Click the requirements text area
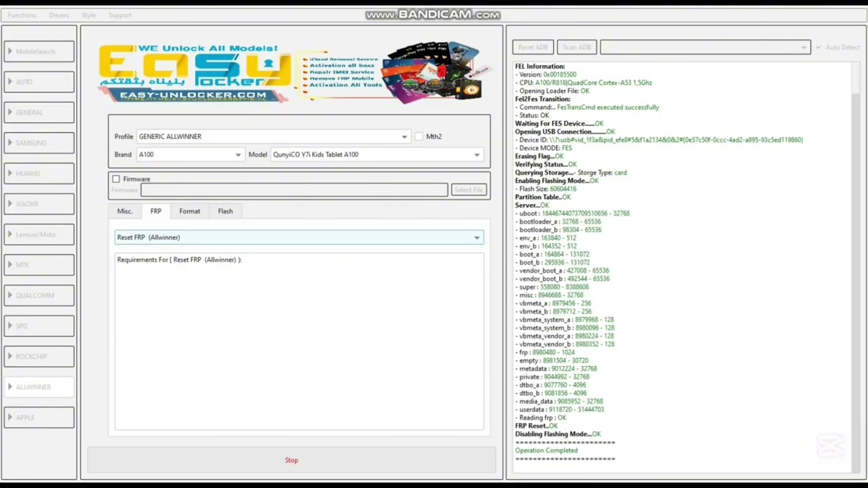The width and height of the screenshot is (868, 488). tap(299, 342)
